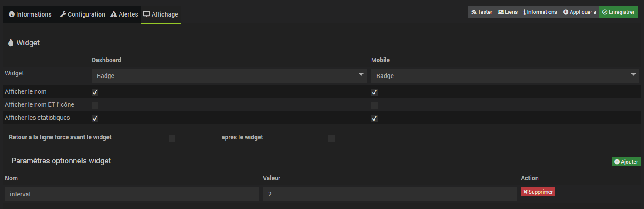The image size is (644, 209).
Task: Click the water drop icon beside Widget heading
Action: (x=11, y=43)
